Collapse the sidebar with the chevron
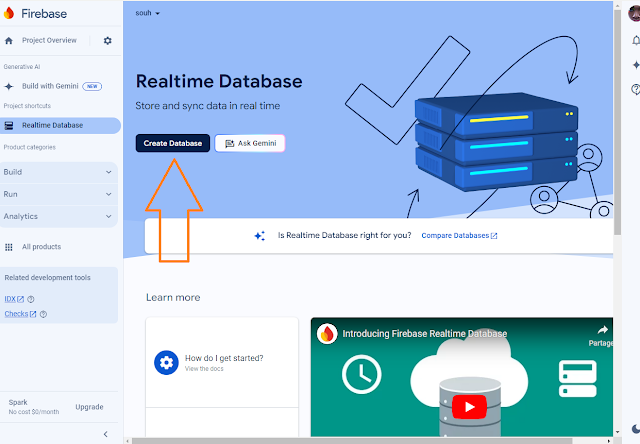 pos(105,434)
